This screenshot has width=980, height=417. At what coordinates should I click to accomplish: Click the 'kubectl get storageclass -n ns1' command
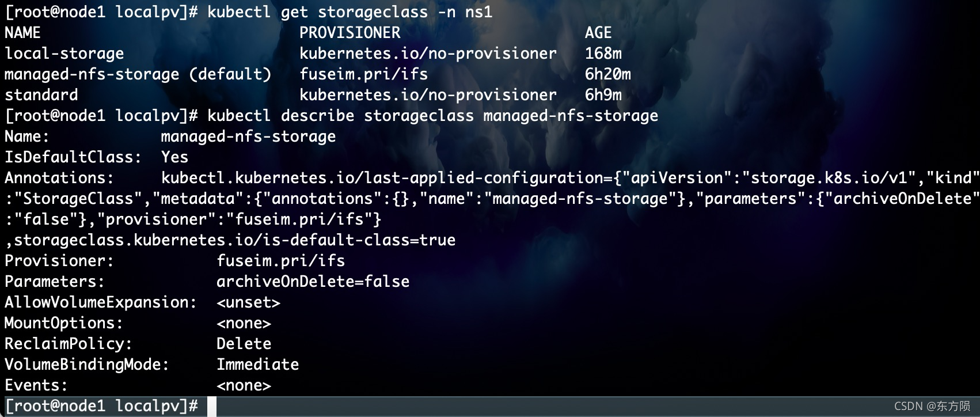click(350, 12)
